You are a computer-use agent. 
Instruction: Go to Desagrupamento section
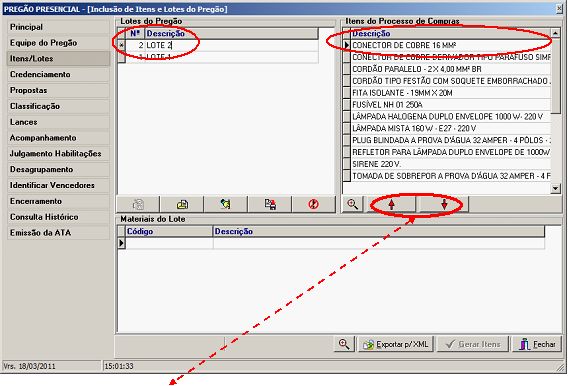point(58,169)
